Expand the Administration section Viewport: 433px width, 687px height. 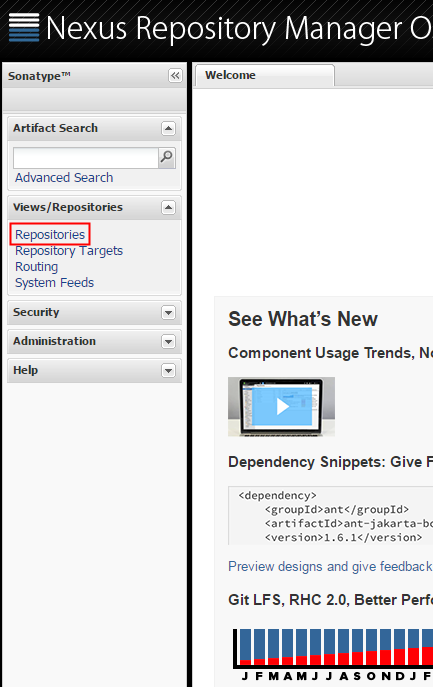[168, 341]
